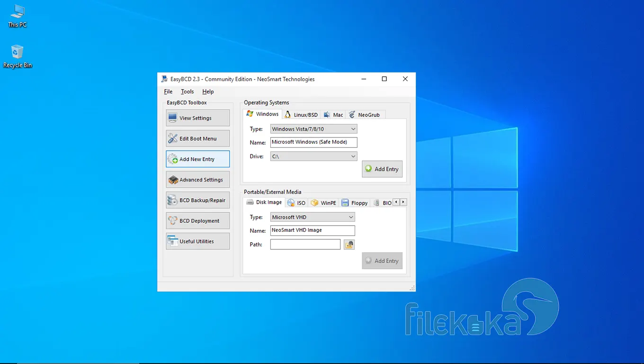
Task: Open BCD Deployment section
Action: pos(197,221)
